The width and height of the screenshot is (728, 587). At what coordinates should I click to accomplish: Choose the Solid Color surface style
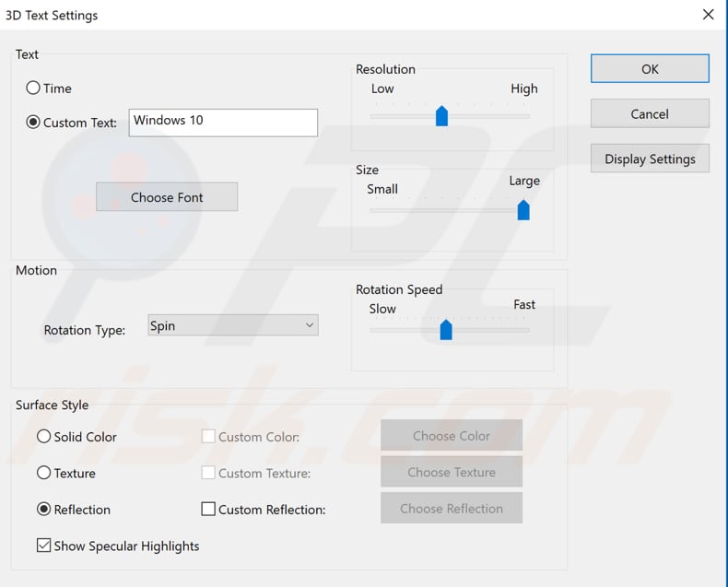[x=44, y=437]
